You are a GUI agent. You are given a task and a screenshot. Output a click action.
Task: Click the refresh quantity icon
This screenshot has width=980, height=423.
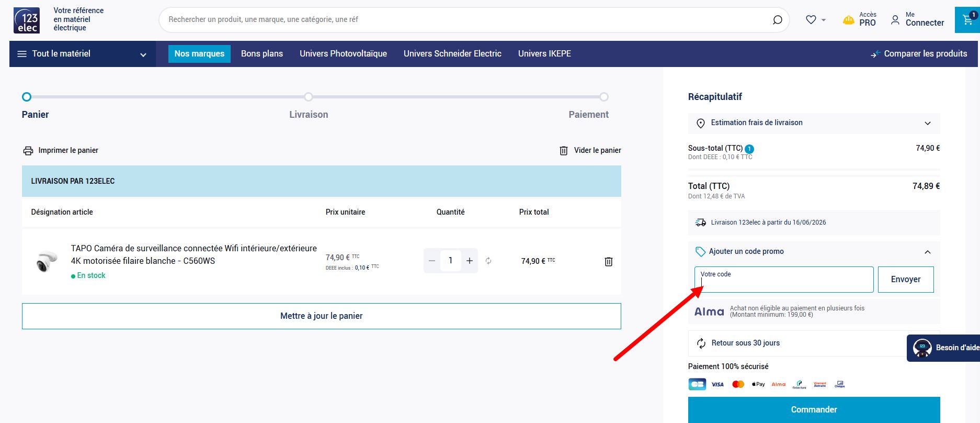488,261
